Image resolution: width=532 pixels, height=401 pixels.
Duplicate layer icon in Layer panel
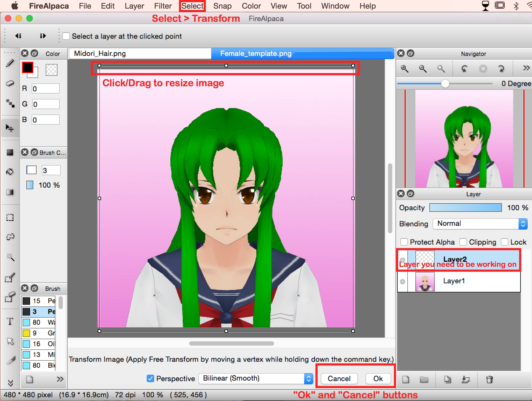click(x=447, y=379)
